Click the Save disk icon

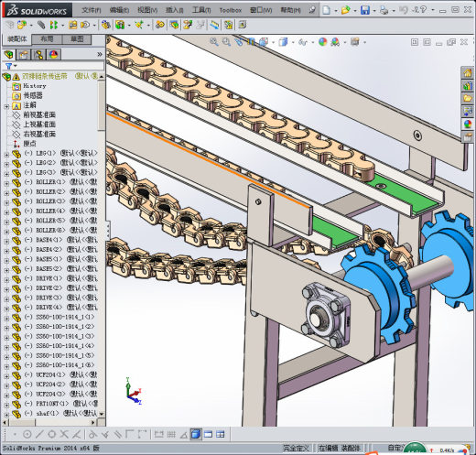point(365,10)
